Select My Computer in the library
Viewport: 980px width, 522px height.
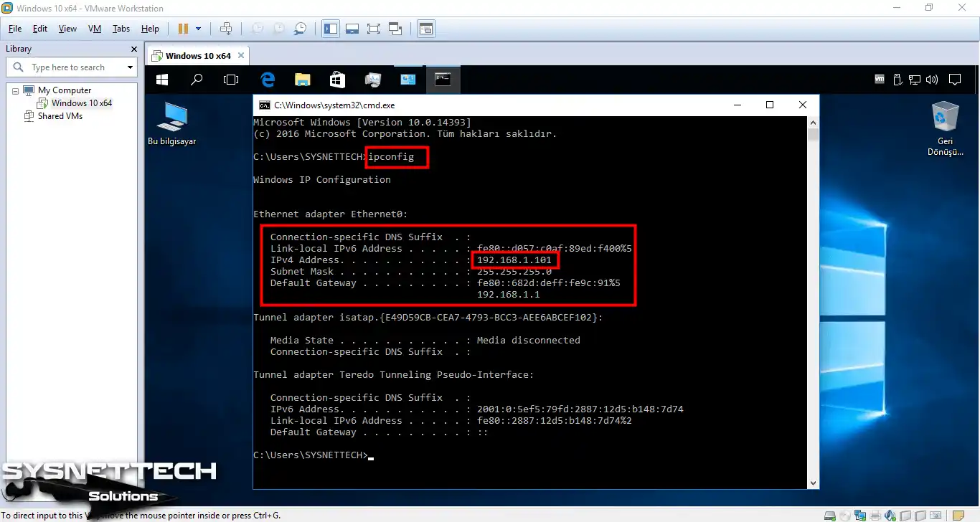click(65, 90)
